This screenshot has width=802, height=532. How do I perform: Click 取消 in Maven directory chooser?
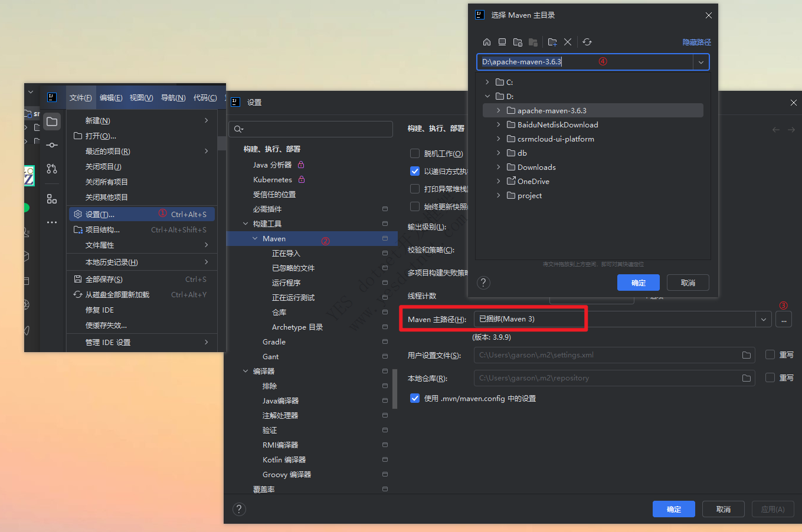(x=688, y=283)
